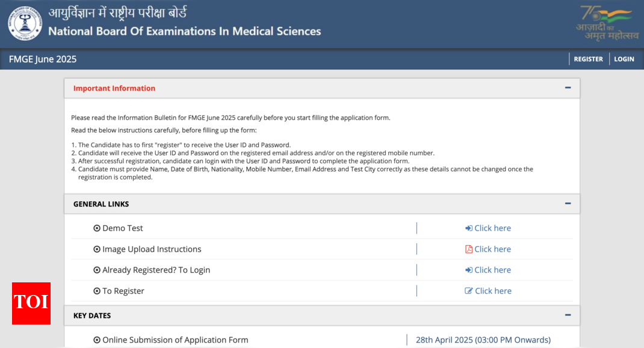This screenshot has height=348, width=644.
Task: Click Online Submission of Application Form text
Action: click(x=175, y=340)
